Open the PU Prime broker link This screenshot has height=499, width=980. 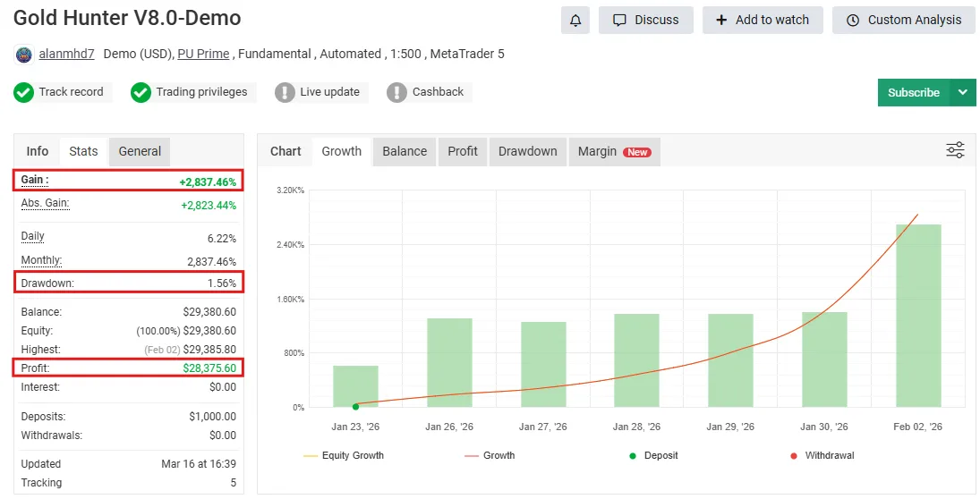coord(203,54)
